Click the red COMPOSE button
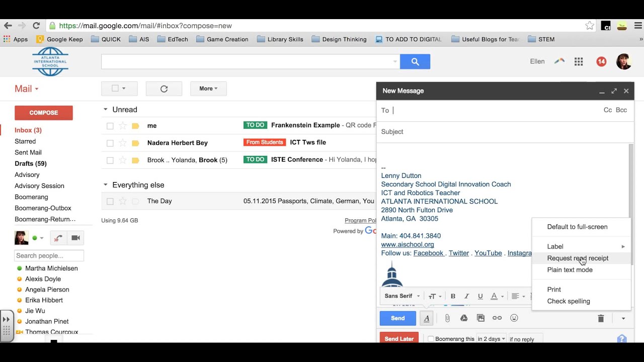This screenshot has height=362, width=644. [44, 113]
